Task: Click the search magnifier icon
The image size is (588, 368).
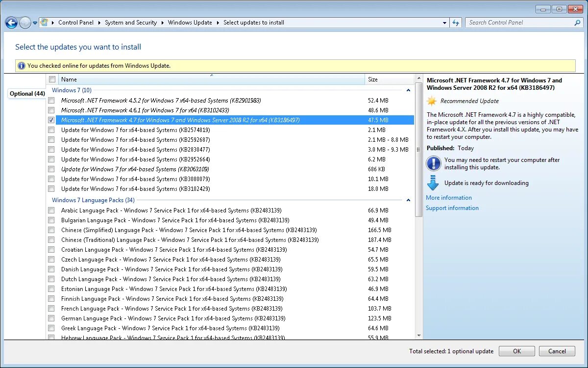Action: pos(577,23)
